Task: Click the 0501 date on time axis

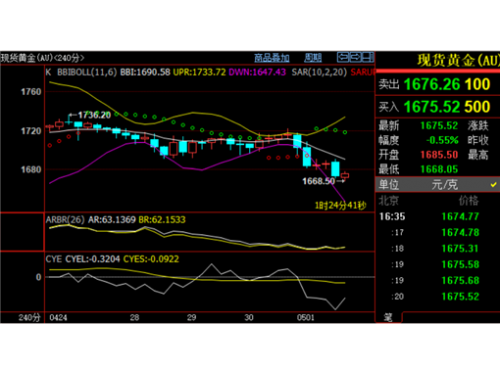Action: (x=305, y=317)
